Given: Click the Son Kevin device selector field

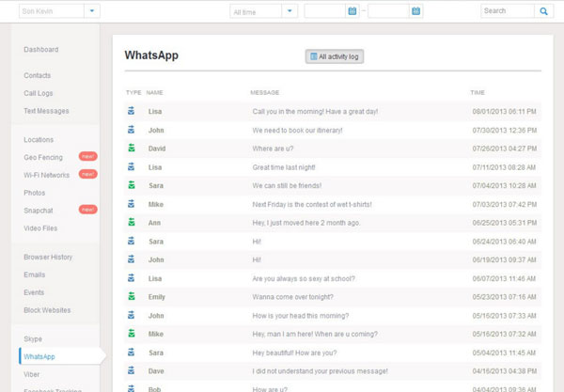Looking at the screenshot, I should point(52,11).
